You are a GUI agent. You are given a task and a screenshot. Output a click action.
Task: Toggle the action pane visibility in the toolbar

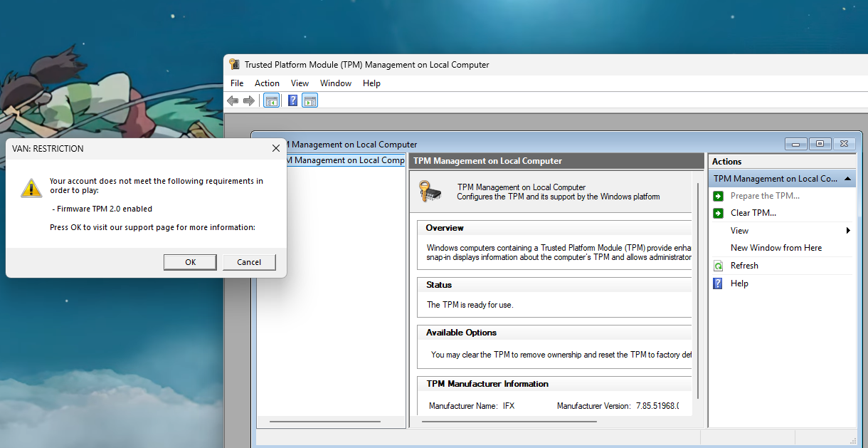[309, 100]
